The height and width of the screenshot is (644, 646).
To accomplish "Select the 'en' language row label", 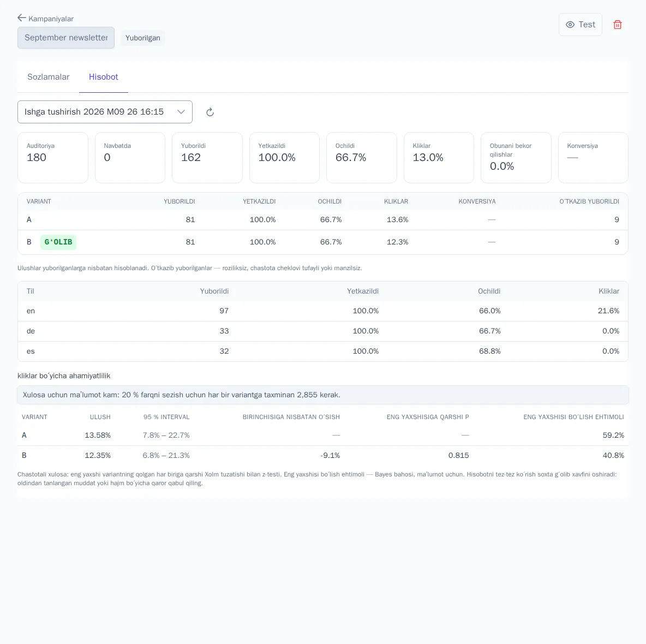I will (x=31, y=311).
